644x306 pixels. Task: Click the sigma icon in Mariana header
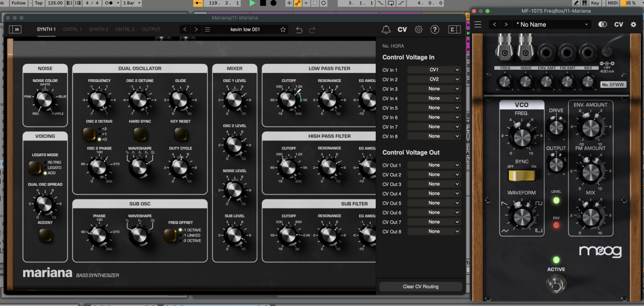click(454, 29)
